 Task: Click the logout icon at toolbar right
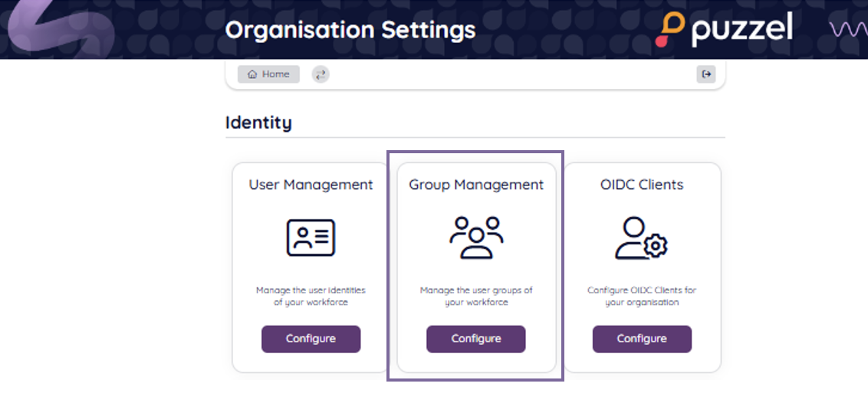click(706, 74)
